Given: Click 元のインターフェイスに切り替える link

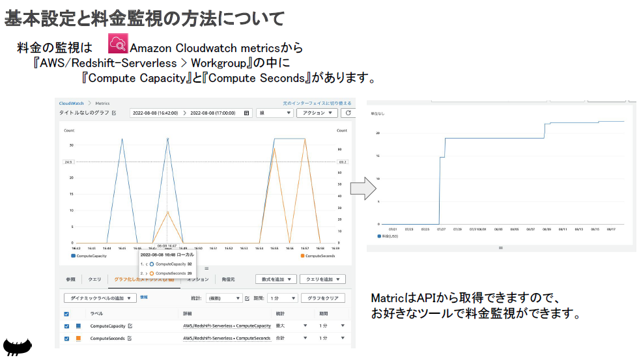Looking at the screenshot, I should point(317,103).
